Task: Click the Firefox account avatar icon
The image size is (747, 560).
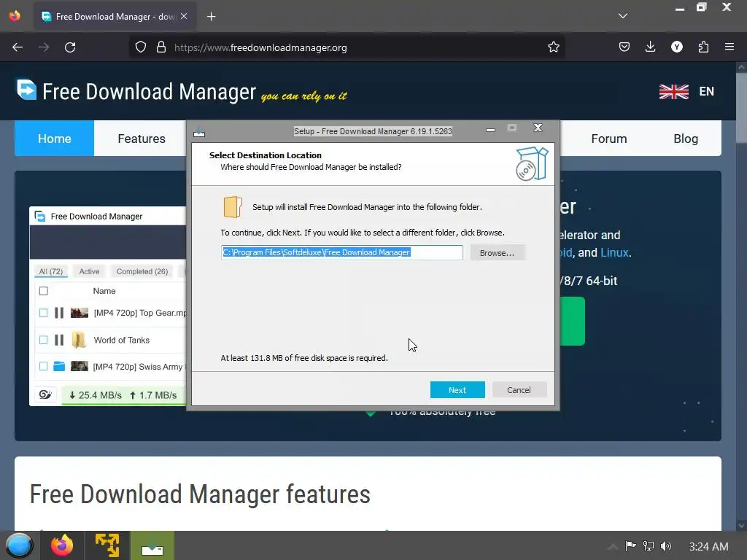Action: click(x=677, y=47)
